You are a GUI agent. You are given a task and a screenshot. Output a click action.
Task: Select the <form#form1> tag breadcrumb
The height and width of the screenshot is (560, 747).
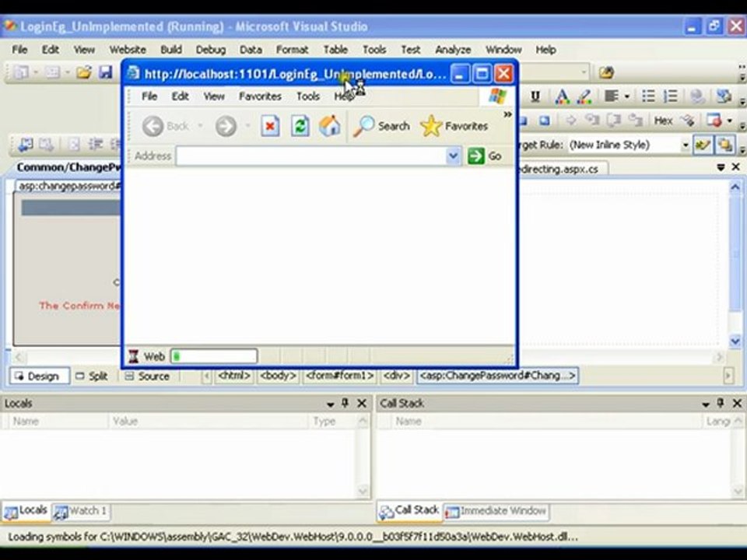(340, 376)
